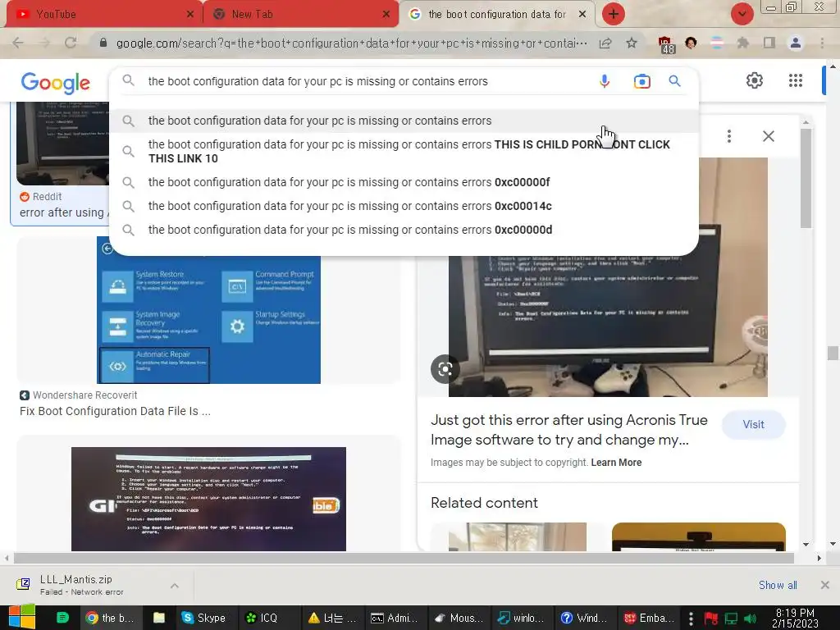Reload the current page
The image size is (840, 630).
pyautogui.click(x=71, y=43)
